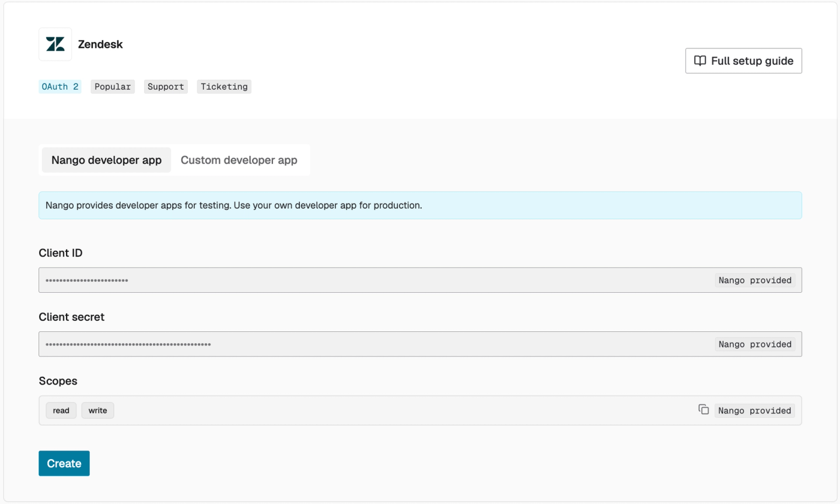
Task: Click the Scopes label
Action: tap(58, 381)
